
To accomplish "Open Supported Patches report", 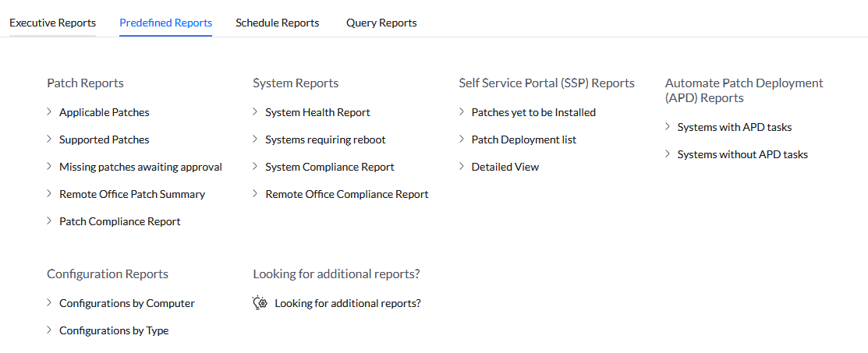I will click(104, 140).
